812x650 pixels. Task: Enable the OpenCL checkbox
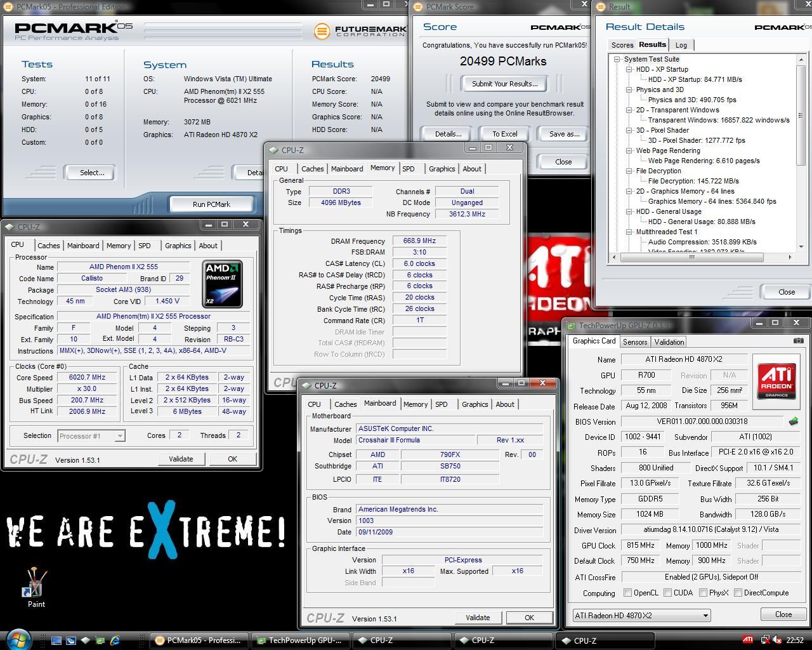coord(627,593)
